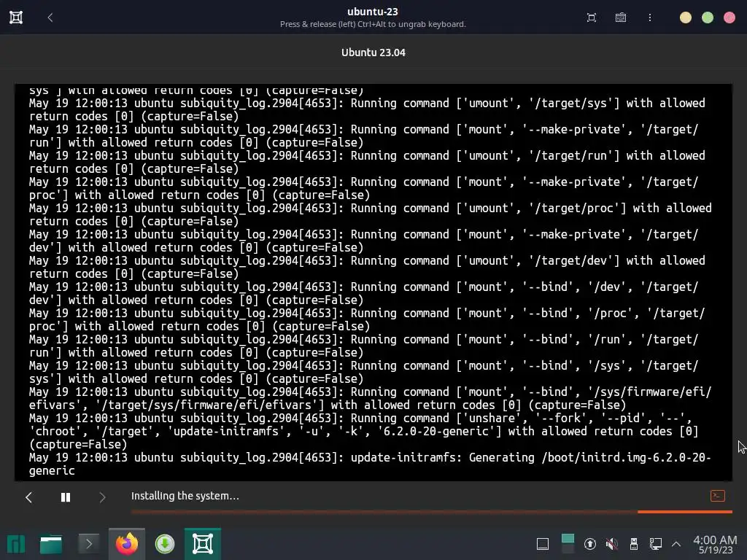
Task: Open the removable devices tray icon
Action: coord(634,544)
